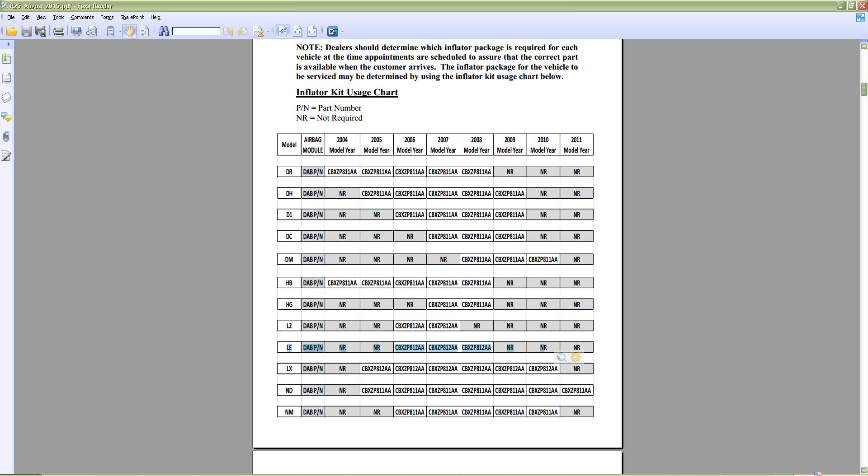Open a file with the folder icon
Screen dimensions: 868x476
(x=11, y=31)
